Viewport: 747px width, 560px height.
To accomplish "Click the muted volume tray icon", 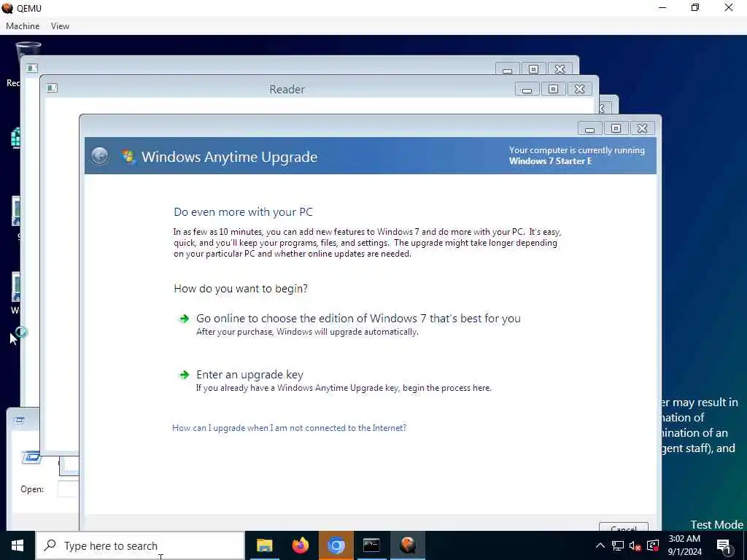I will click(x=635, y=545).
